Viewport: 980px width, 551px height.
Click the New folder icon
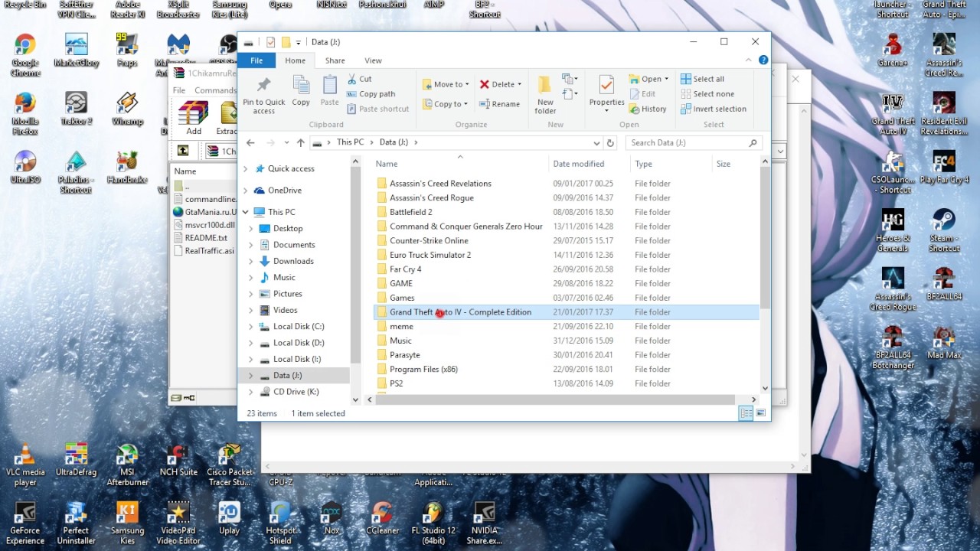[545, 85]
